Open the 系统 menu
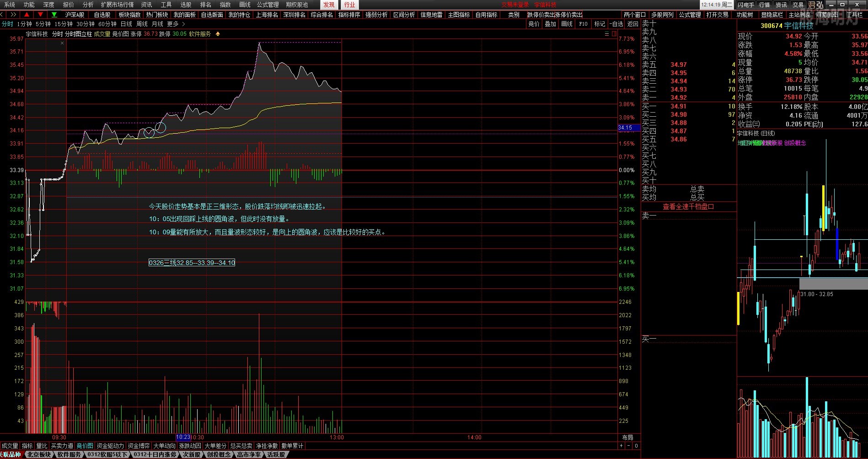The image size is (868, 459). tap(10, 5)
